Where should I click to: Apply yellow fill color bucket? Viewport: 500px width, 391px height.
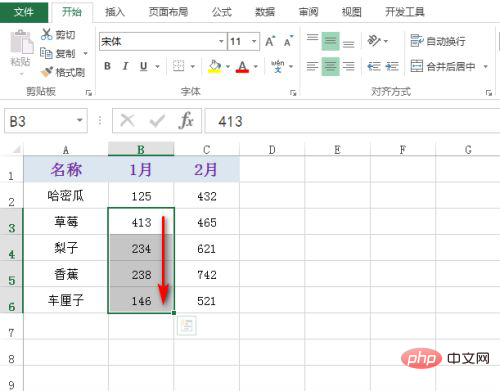click(215, 66)
